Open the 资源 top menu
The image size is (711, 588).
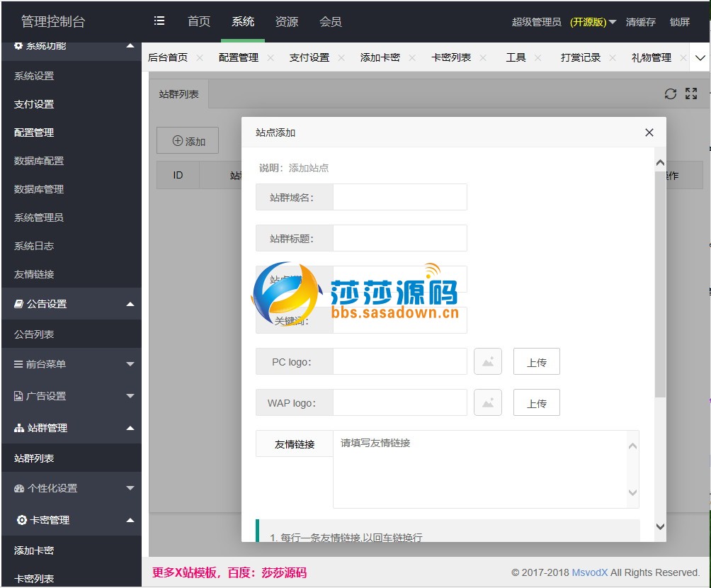coord(287,21)
